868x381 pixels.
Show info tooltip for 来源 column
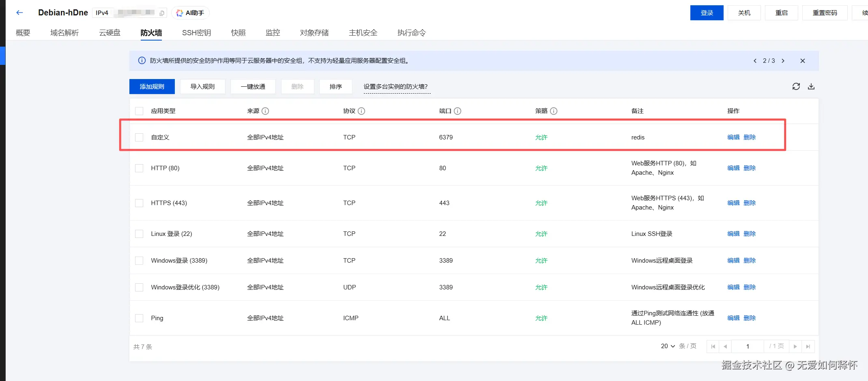[x=265, y=111]
